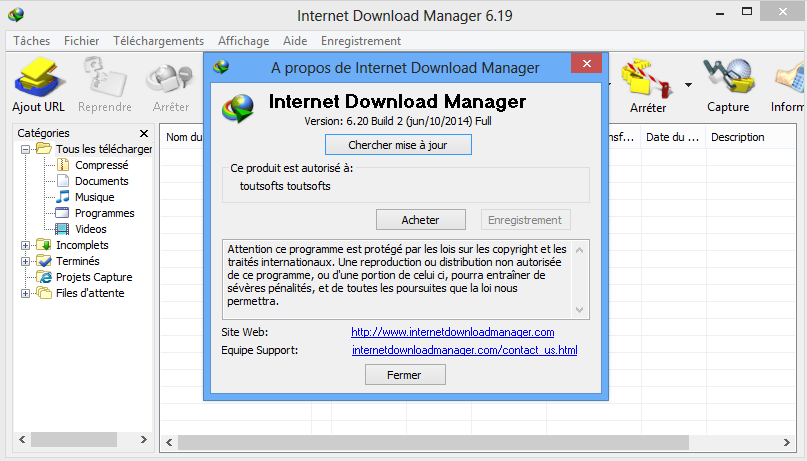Click the Projets Capture icon
807x461 pixels.
coord(44,276)
